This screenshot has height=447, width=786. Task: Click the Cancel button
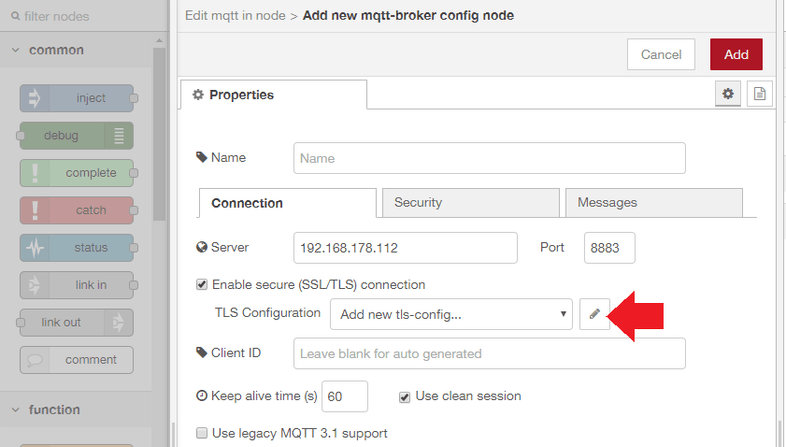pos(661,54)
